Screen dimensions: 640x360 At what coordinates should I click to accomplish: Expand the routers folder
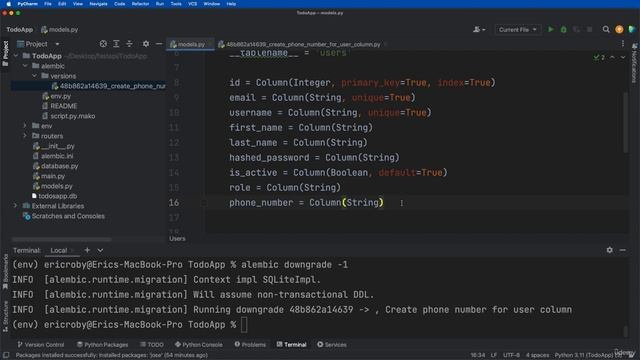(x=25, y=136)
